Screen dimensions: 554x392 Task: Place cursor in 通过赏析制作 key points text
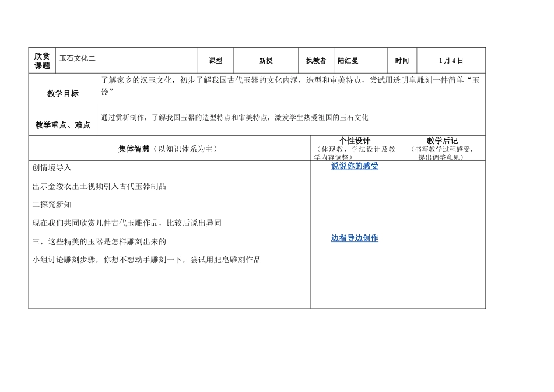[x=234, y=117]
